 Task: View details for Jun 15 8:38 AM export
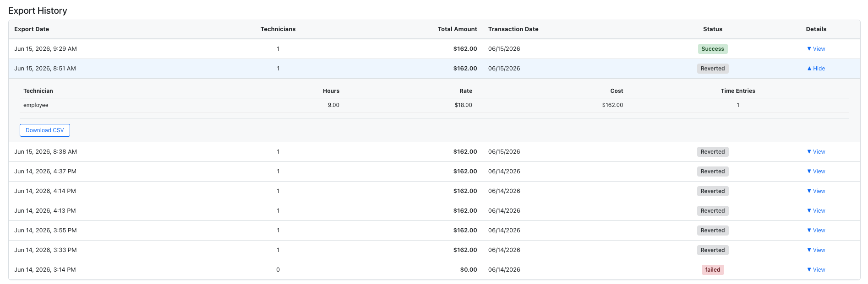click(816, 152)
